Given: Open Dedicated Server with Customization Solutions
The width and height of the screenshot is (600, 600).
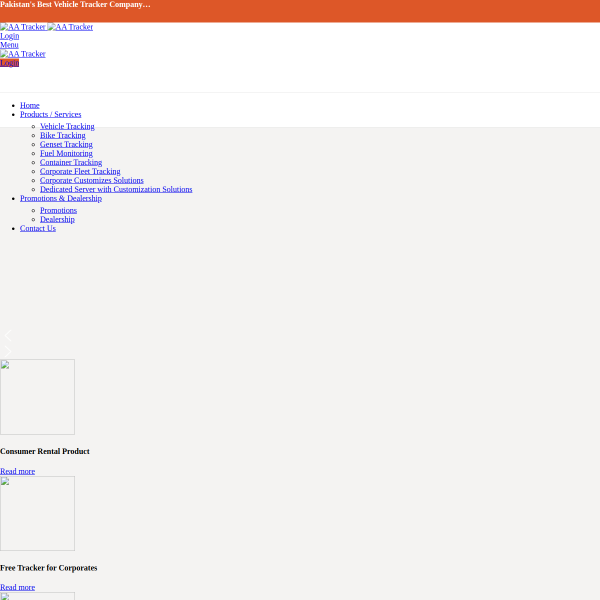Looking at the screenshot, I should click(116, 189).
